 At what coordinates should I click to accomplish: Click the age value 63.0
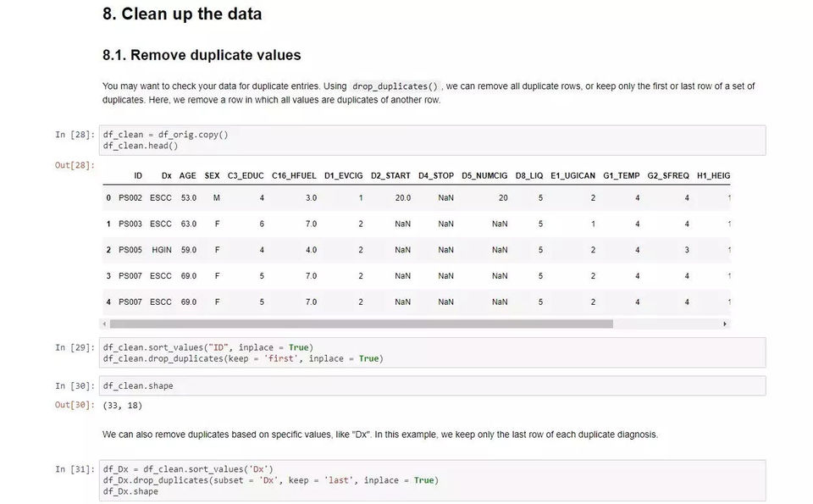pos(189,224)
